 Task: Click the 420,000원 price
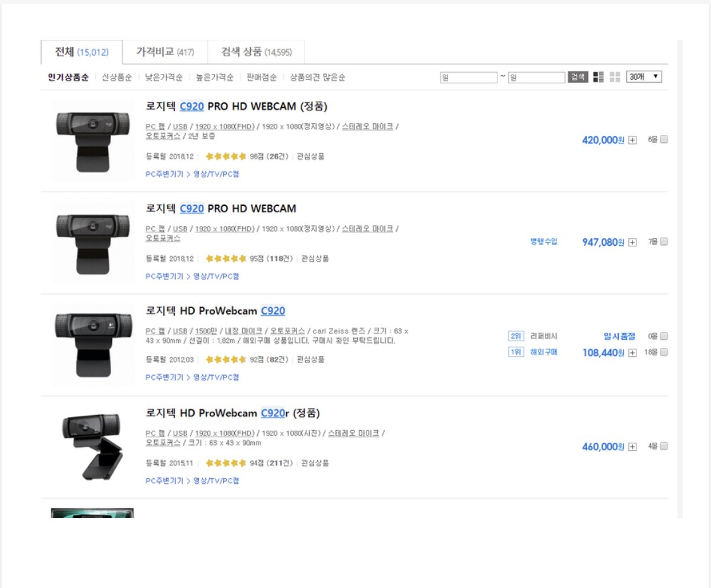click(x=603, y=140)
